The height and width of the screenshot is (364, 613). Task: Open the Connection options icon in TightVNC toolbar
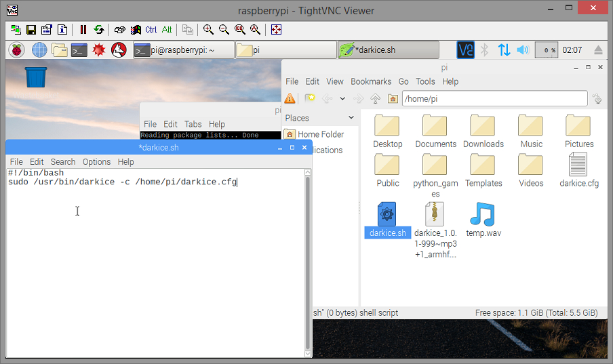pyautogui.click(x=47, y=30)
